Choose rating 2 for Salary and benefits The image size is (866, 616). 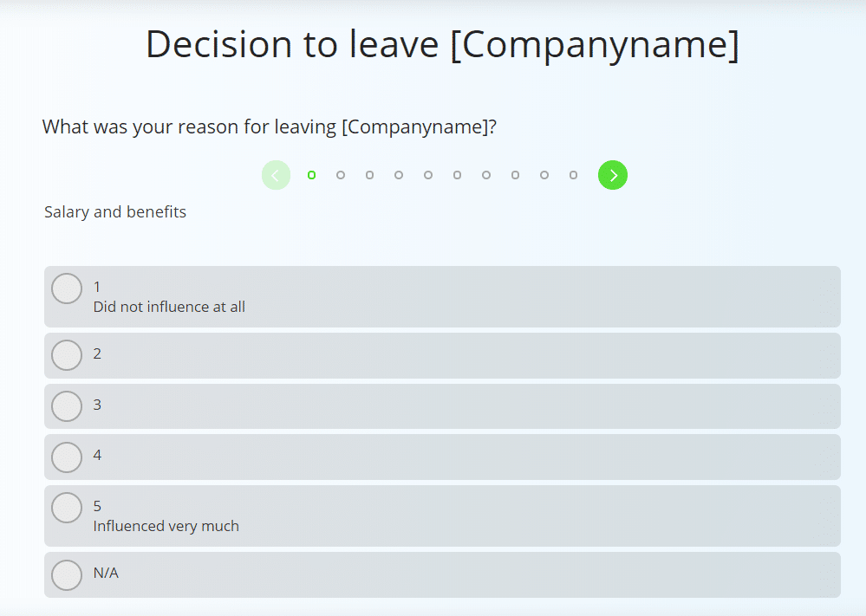click(x=67, y=355)
